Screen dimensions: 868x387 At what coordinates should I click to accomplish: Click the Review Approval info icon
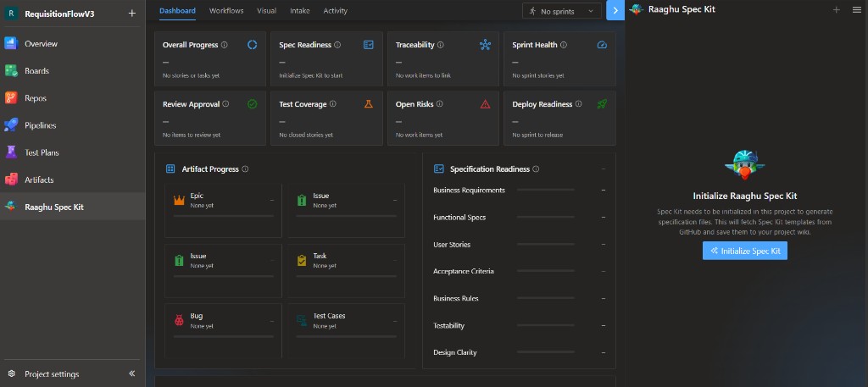pos(225,104)
